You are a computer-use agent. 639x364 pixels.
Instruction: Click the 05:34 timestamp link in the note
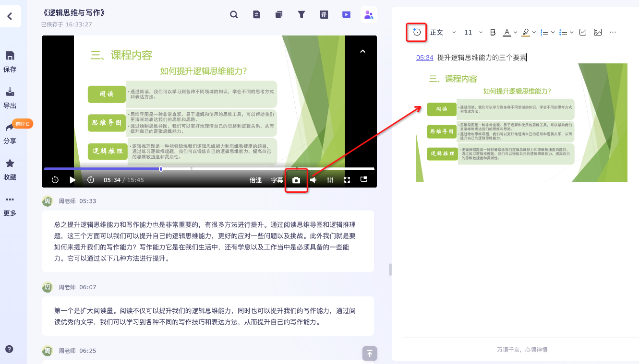coord(424,58)
